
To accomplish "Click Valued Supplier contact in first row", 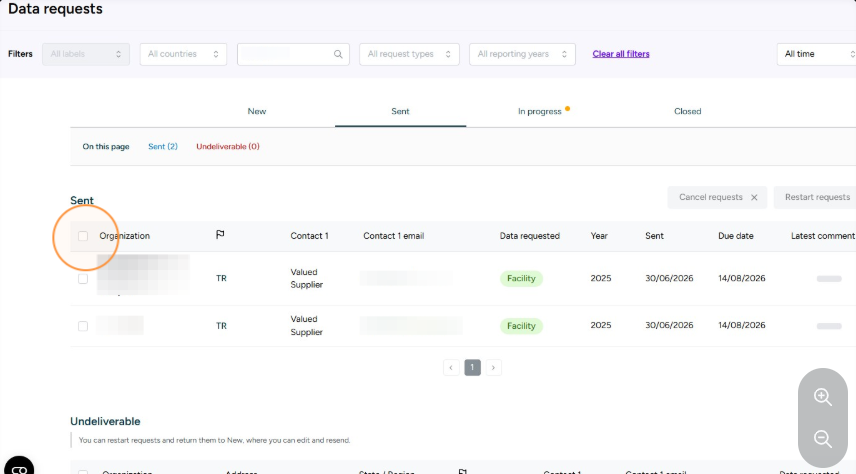I will coord(306,279).
